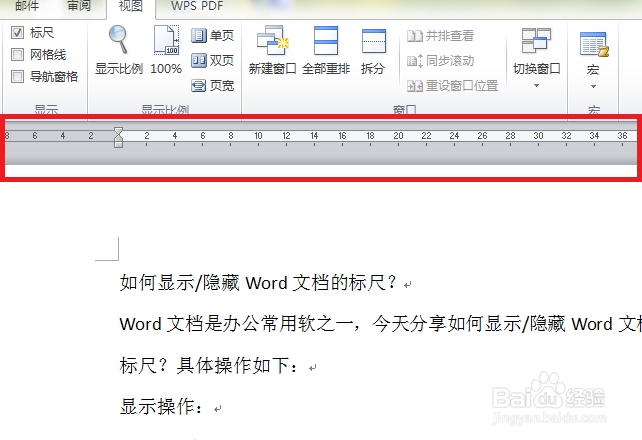
Task: Click the 拆分 split window icon
Action: [x=374, y=41]
